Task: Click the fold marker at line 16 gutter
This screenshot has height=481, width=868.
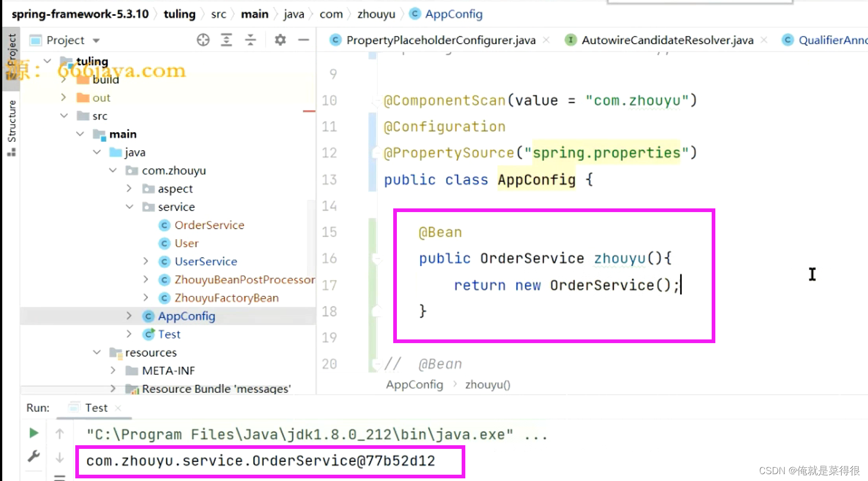Action: tap(376, 258)
